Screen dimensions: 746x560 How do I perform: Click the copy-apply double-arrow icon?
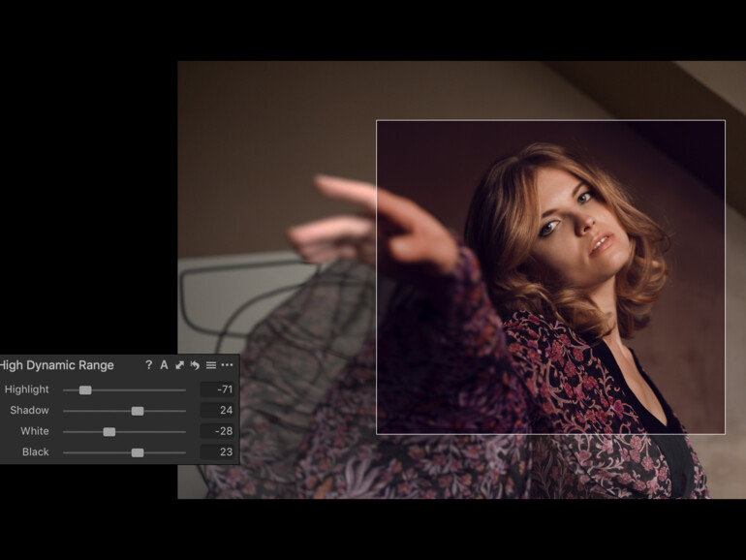point(179,365)
